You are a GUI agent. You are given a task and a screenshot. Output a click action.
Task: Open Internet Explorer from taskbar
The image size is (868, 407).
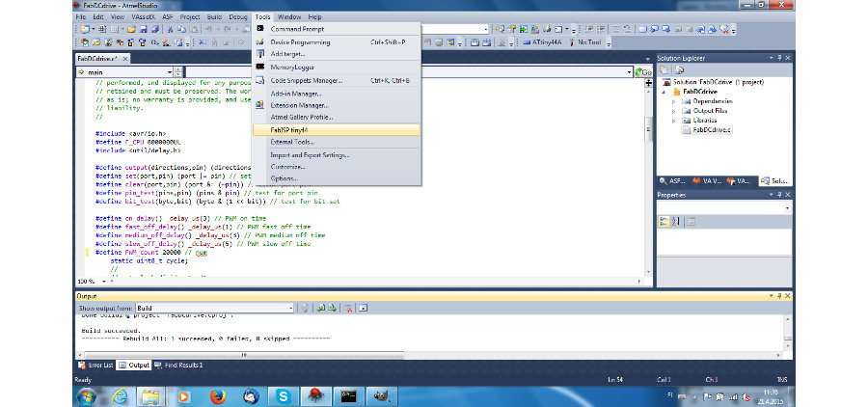point(119,396)
